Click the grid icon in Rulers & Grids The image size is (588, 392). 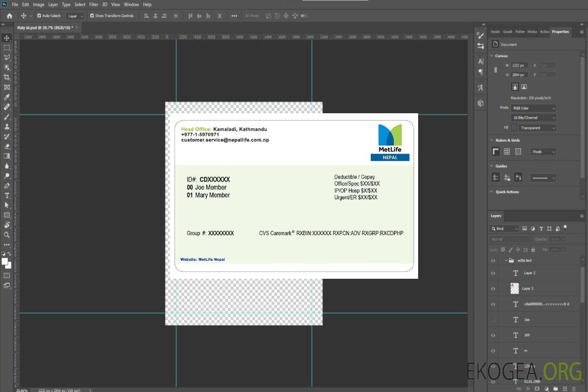pos(507,152)
